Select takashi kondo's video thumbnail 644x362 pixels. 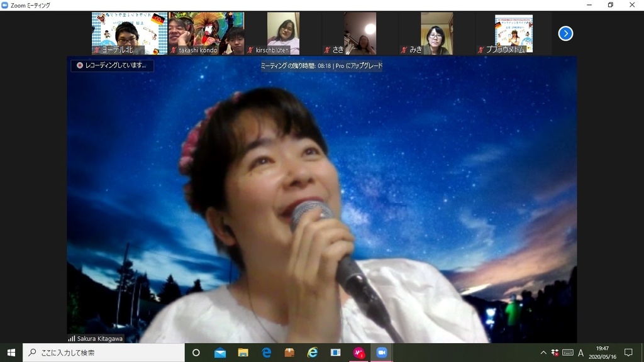coord(206,33)
